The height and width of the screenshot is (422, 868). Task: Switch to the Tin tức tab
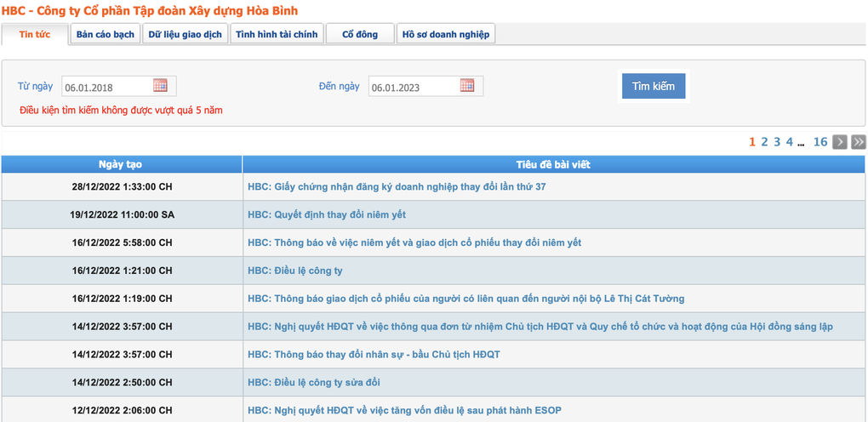35,34
